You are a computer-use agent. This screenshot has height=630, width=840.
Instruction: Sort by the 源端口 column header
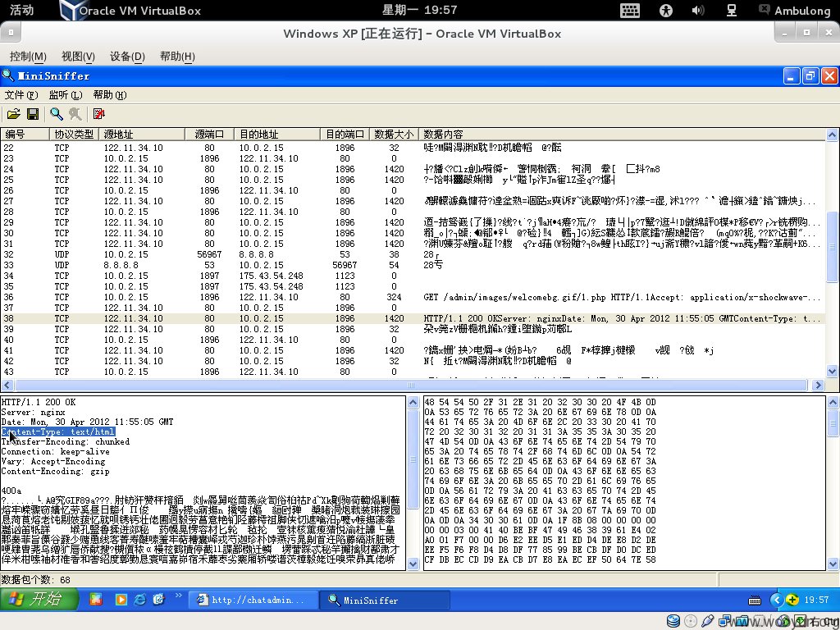(209, 134)
